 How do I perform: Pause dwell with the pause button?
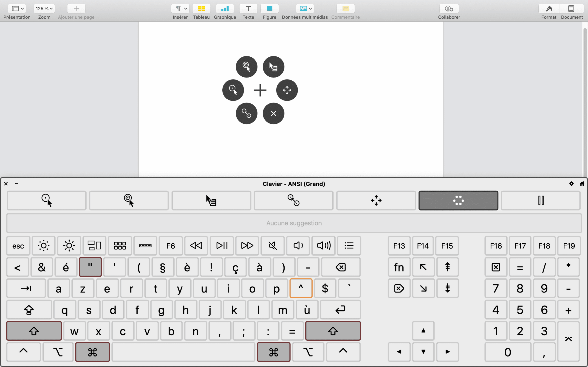click(x=541, y=200)
